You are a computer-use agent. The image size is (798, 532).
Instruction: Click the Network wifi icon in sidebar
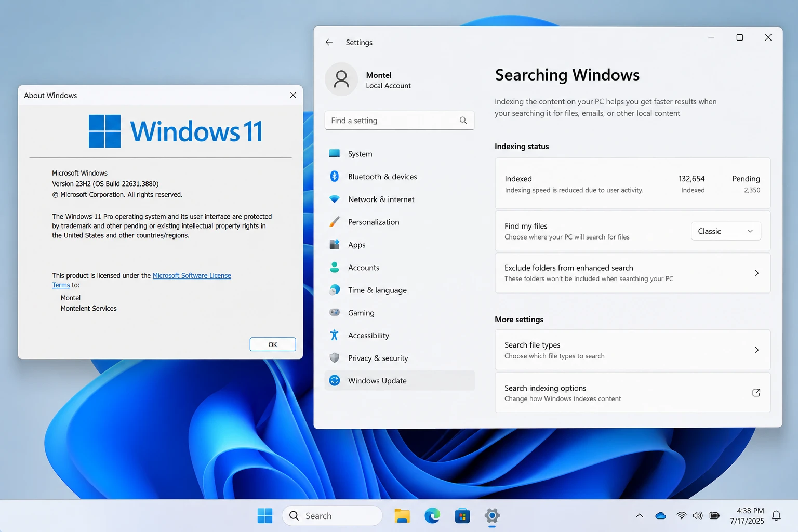[335, 199]
